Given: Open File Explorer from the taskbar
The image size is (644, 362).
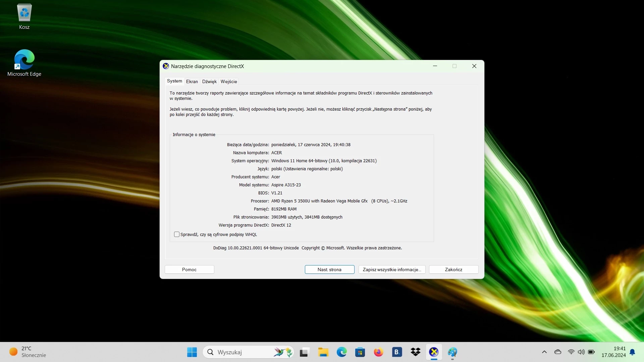Looking at the screenshot, I should pos(323,352).
